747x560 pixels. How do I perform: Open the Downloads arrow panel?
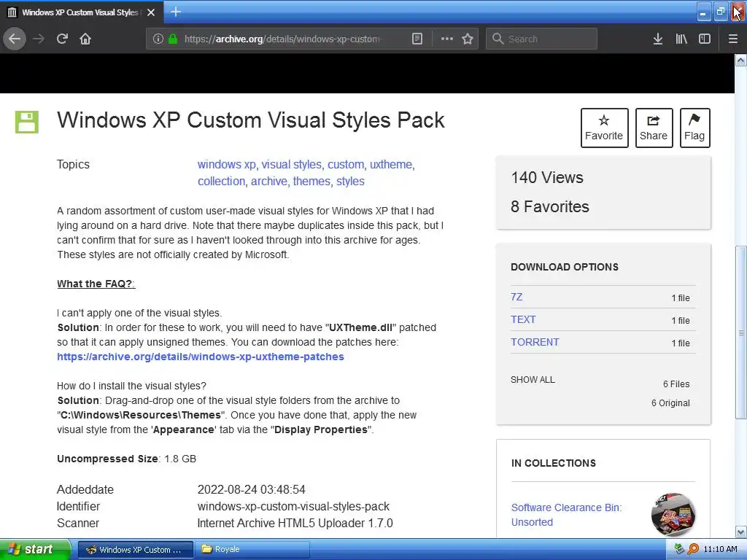(x=657, y=39)
